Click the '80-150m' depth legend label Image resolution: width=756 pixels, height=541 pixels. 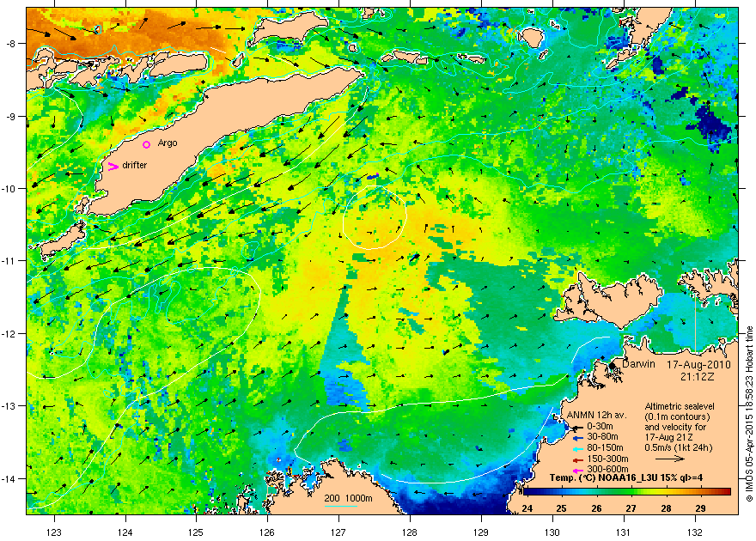pos(605,448)
